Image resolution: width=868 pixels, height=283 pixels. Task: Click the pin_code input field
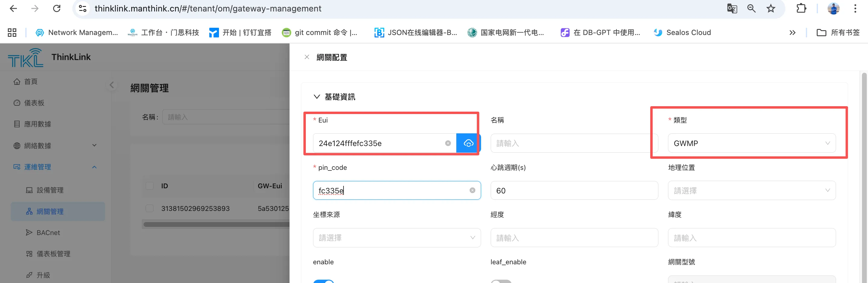click(397, 190)
